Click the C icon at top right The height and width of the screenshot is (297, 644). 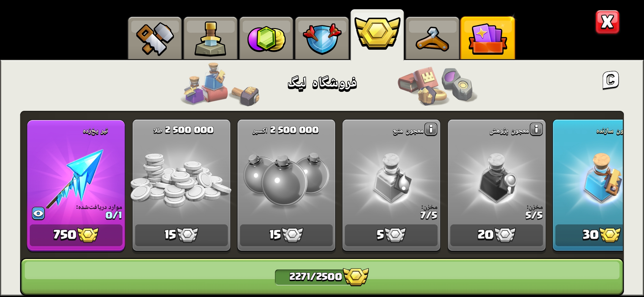pos(611,80)
